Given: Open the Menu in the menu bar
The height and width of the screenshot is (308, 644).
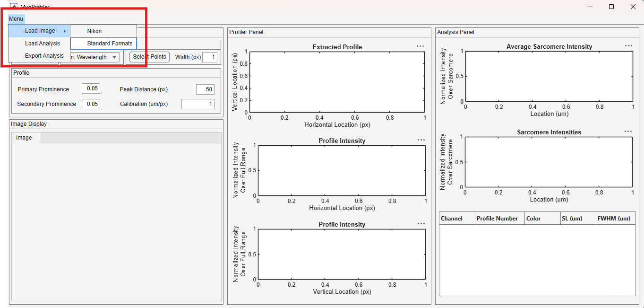Looking at the screenshot, I should point(16,19).
